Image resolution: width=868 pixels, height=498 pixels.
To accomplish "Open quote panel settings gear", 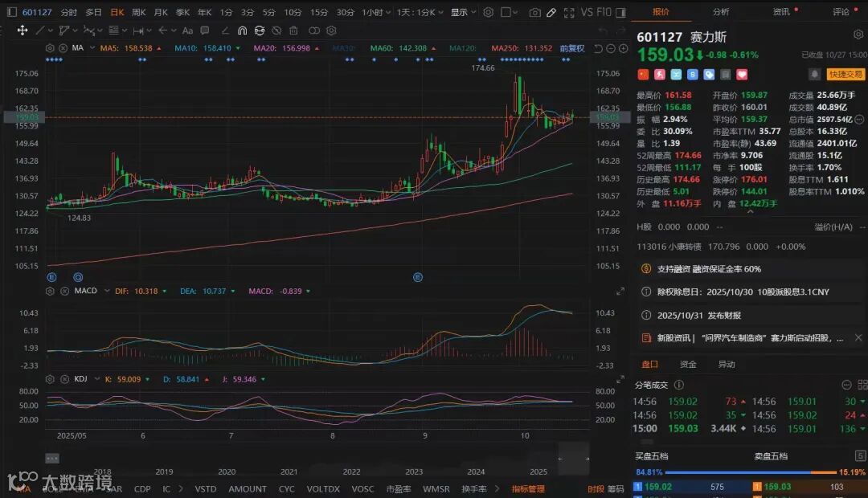I will 858,35.
